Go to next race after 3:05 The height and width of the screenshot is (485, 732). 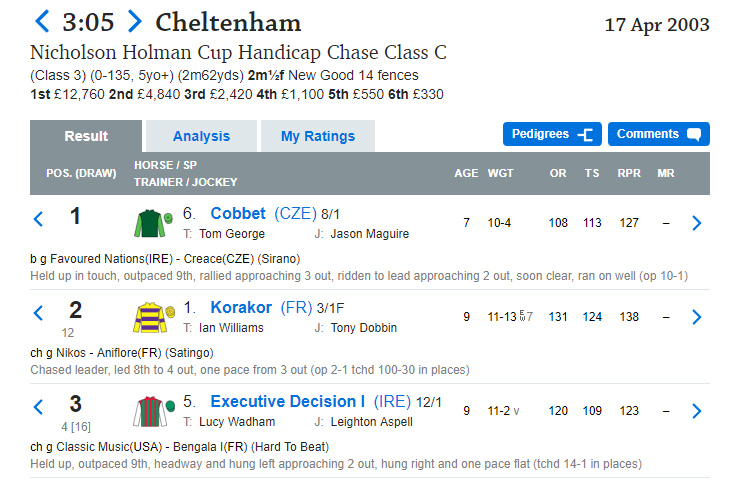pos(134,21)
